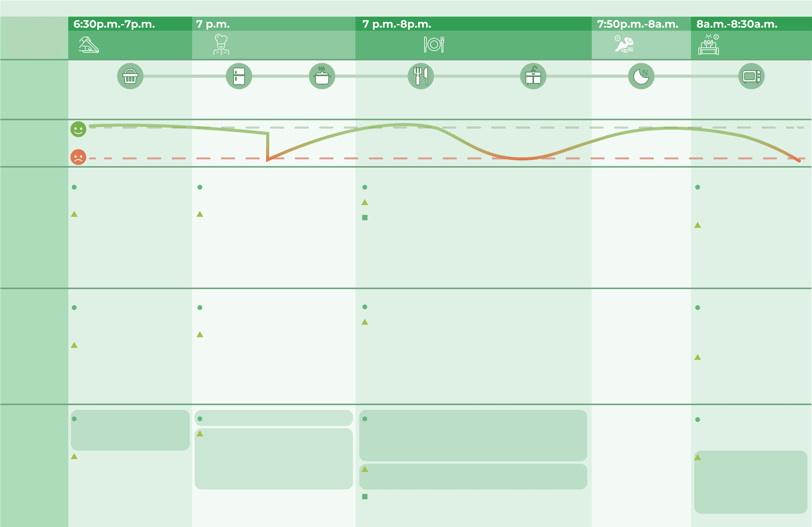
Task: Click the escalator commute icon
Action: 89,45
